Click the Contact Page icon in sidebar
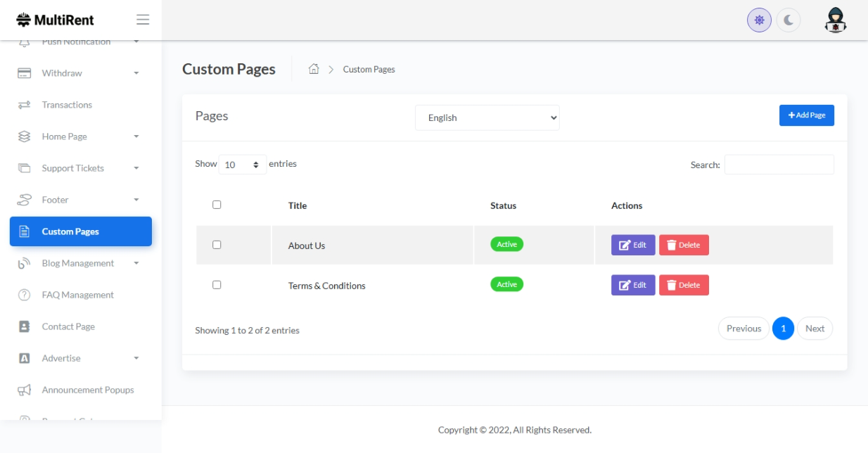 24,326
